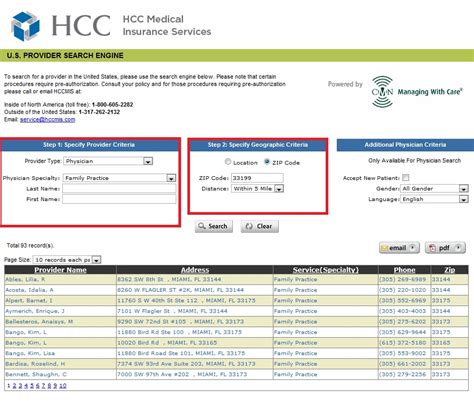Click address 7000 SW 97th Ave #202
The height and width of the screenshot is (401, 474).
(182, 374)
